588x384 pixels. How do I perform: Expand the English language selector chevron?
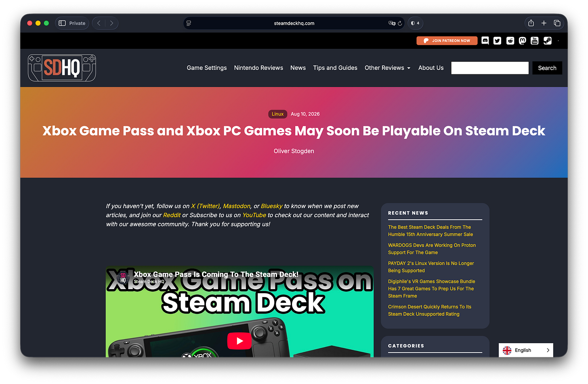548,350
